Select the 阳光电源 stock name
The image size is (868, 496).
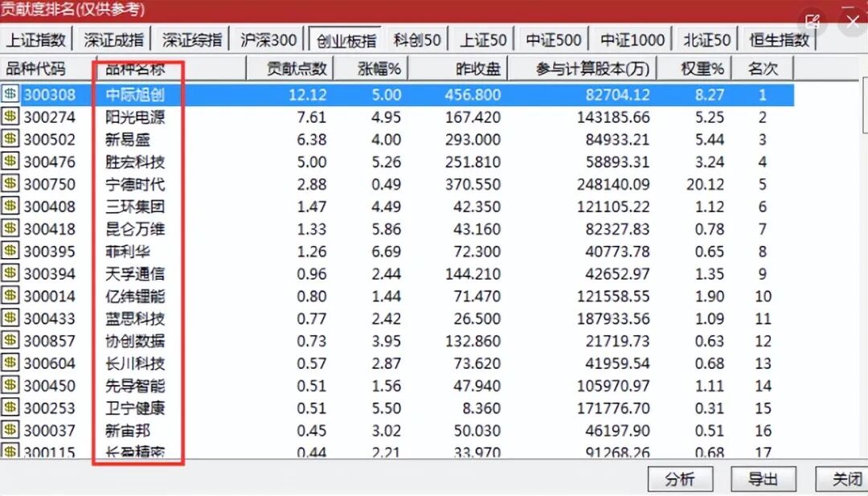135,117
